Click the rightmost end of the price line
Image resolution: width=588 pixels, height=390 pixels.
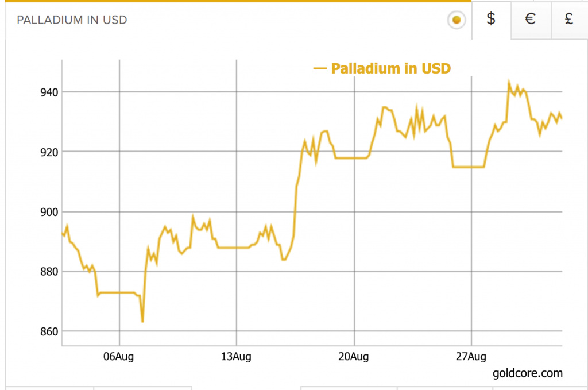click(562, 119)
